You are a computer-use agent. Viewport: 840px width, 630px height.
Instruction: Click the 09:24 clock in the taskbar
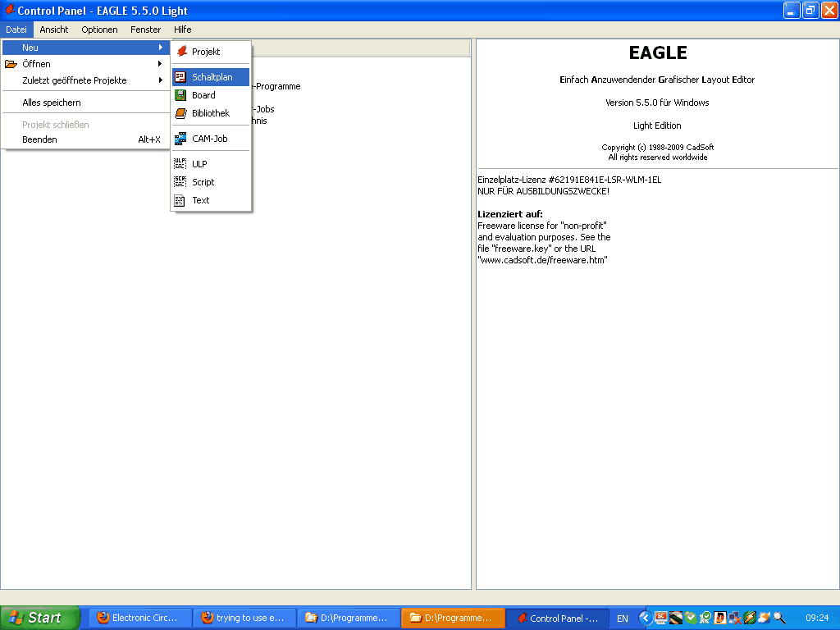tap(817, 619)
